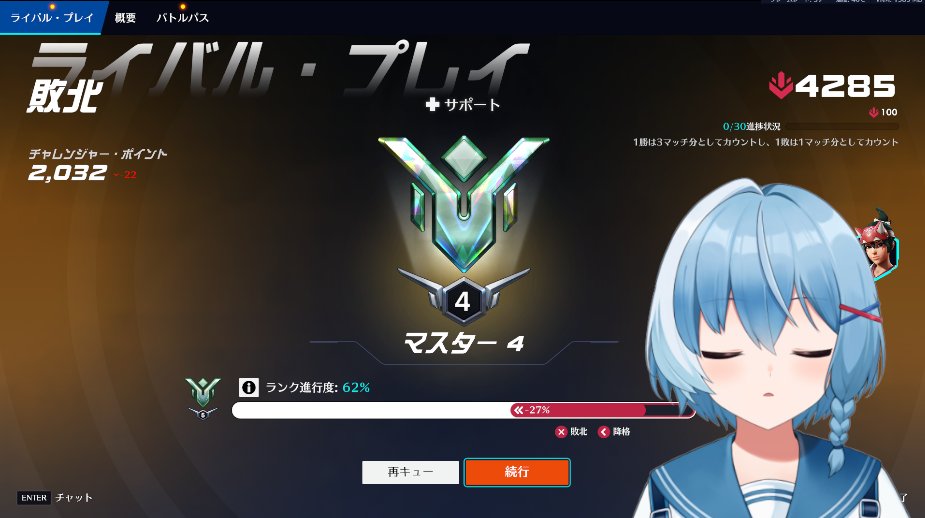Click the rank progress bar
Image resolution: width=925 pixels, height=518 pixels.
(463, 410)
